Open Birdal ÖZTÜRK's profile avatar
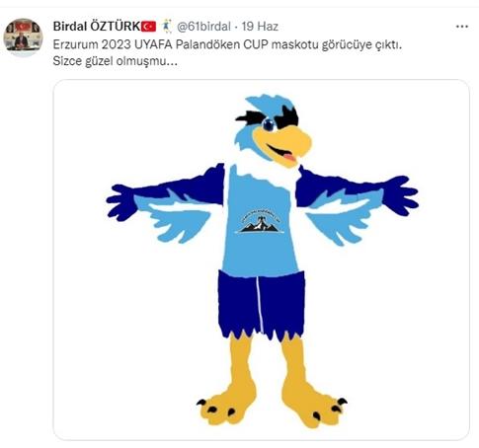The height and width of the screenshot is (448, 479). pyautogui.click(x=24, y=37)
